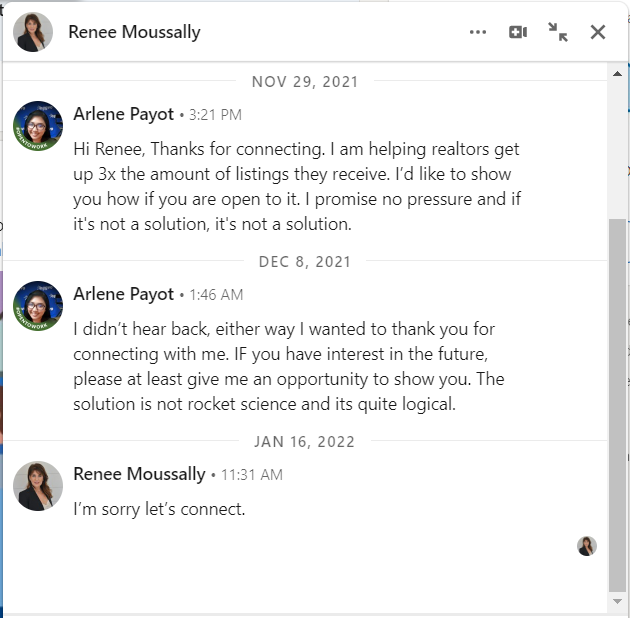Open Renee Moussally's name on the 11:31 AM message
Screen dimensions: 630x618
[139, 474]
